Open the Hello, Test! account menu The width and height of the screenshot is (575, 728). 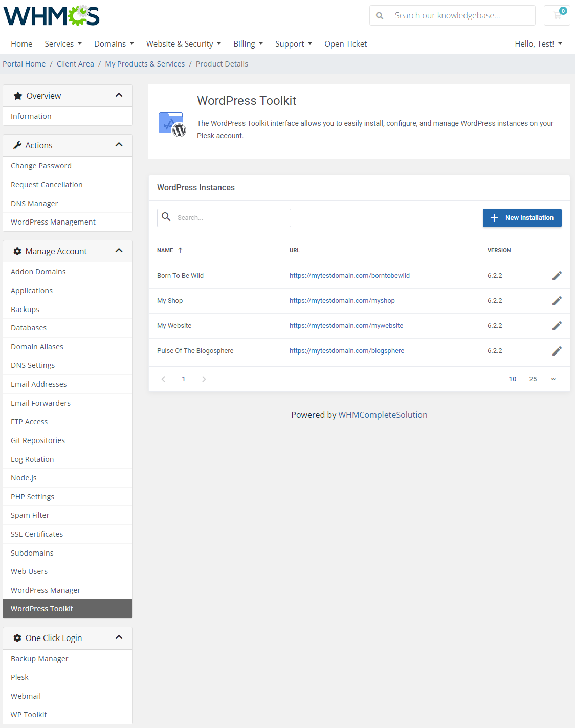pyautogui.click(x=539, y=44)
